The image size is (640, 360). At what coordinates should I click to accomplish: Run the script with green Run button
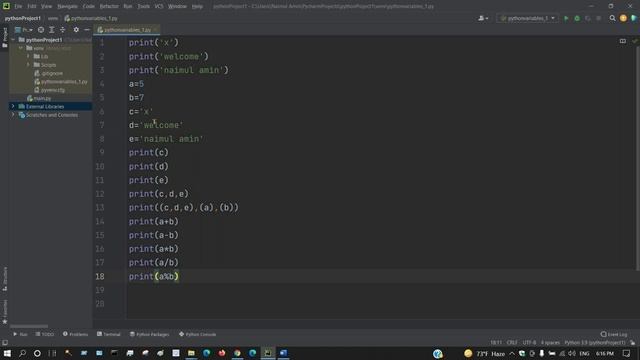point(566,18)
